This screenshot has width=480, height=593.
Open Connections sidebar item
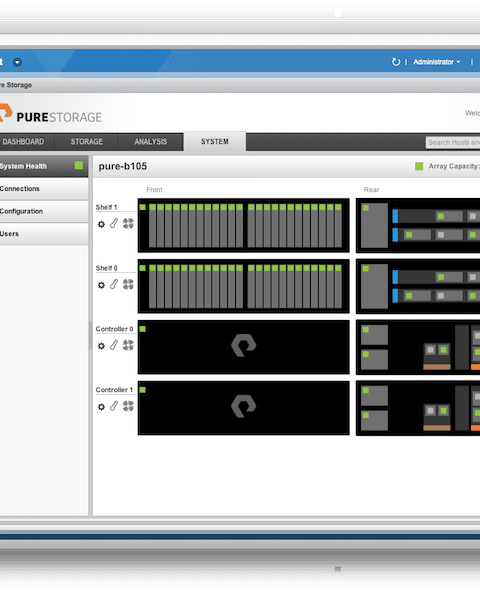coord(44,189)
